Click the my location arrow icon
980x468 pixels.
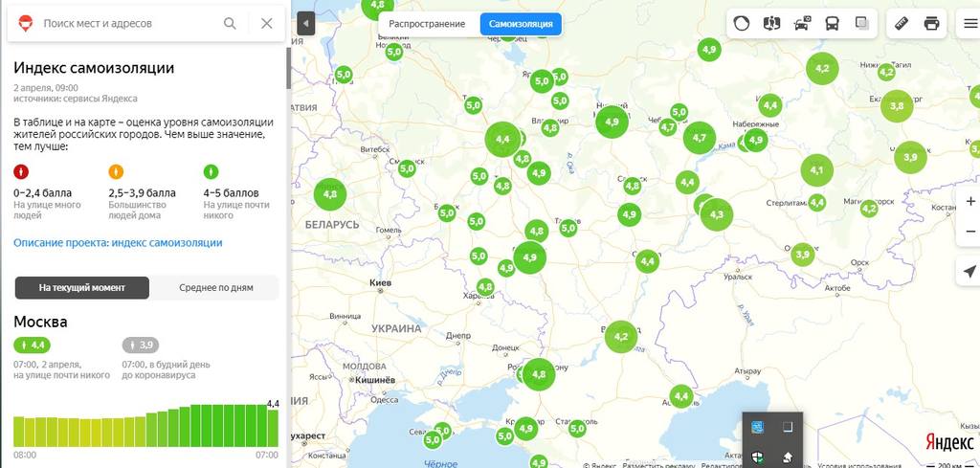coord(969,272)
